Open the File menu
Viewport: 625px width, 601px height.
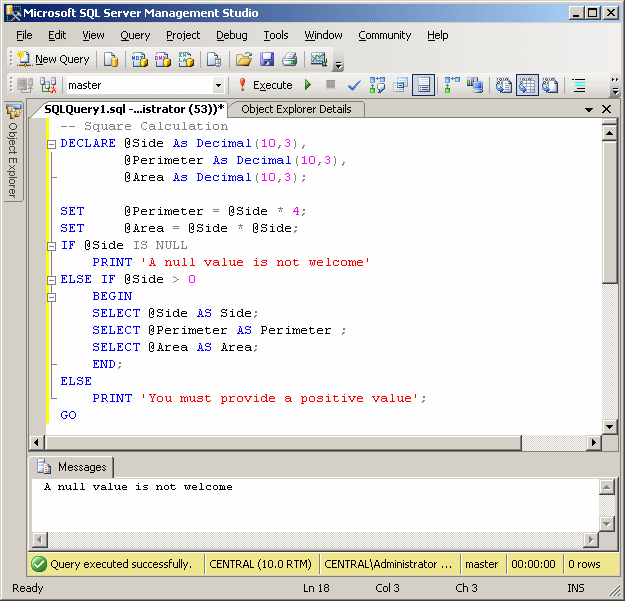(x=24, y=35)
